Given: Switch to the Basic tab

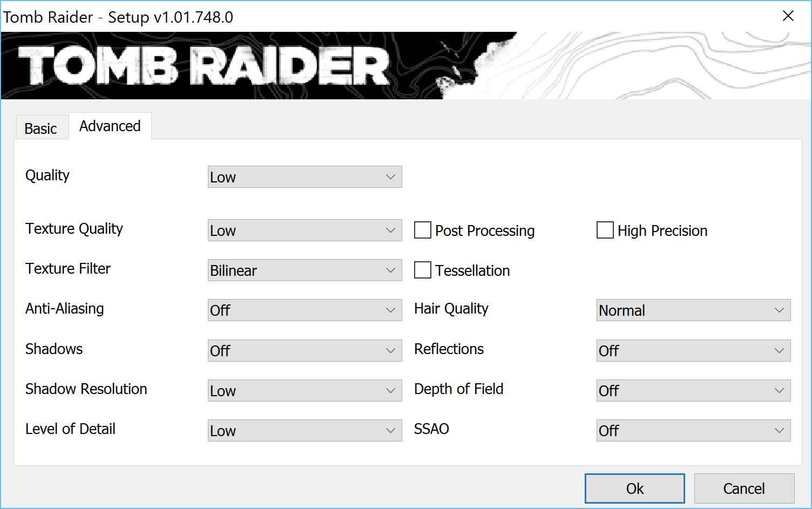Looking at the screenshot, I should point(40,128).
